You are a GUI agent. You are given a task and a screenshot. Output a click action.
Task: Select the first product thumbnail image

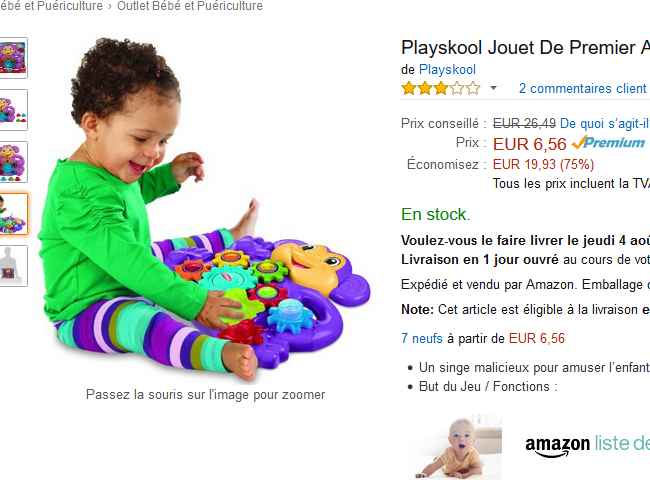coord(13,58)
